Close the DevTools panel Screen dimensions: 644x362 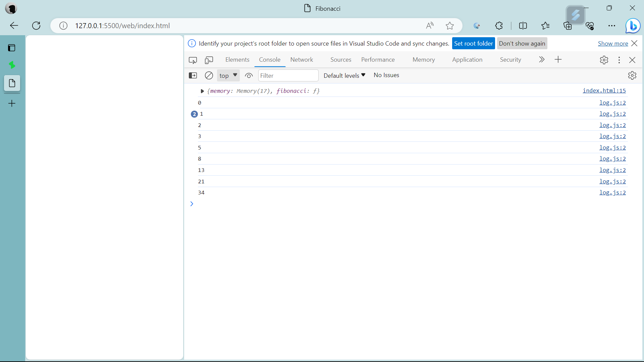point(632,60)
